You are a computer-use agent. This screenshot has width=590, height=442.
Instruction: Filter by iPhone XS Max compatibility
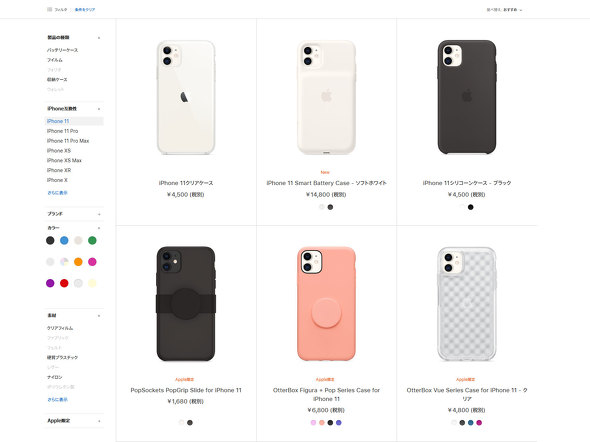pyautogui.click(x=64, y=160)
